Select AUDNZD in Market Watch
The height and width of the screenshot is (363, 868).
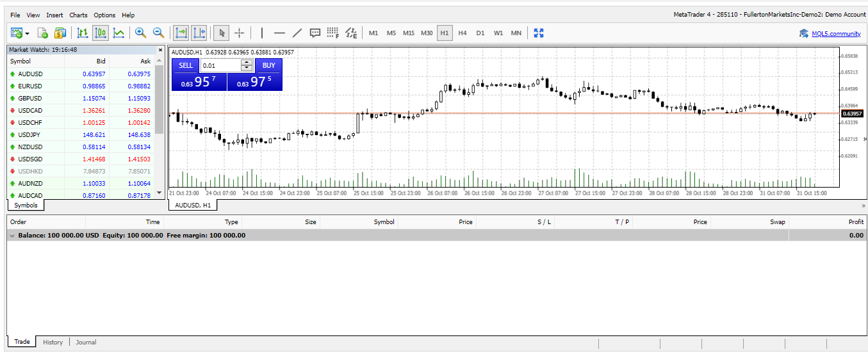pyautogui.click(x=81, y=183)
